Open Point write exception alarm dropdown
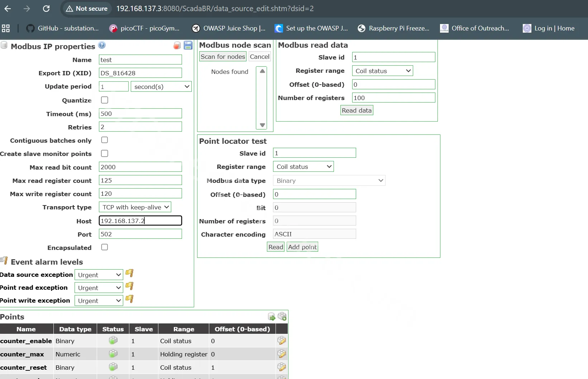 tap(99, 300)
